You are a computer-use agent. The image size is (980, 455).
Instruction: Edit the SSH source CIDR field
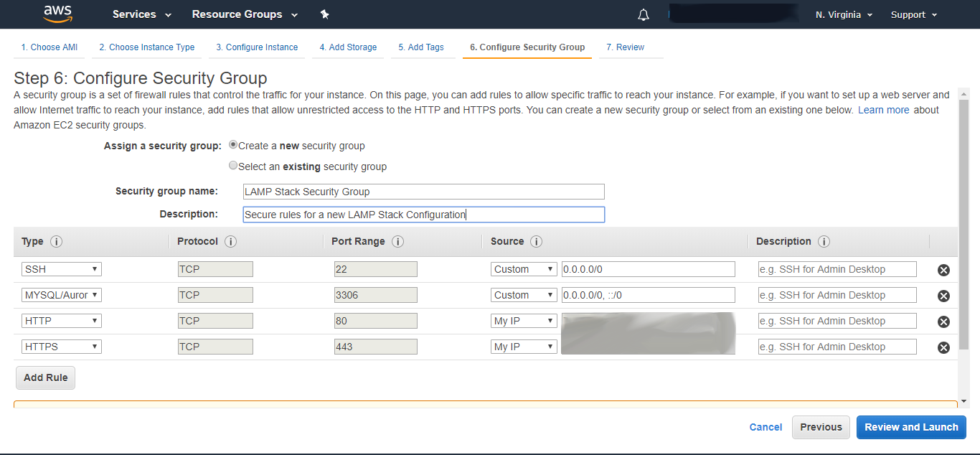click(x=649, y=269)
